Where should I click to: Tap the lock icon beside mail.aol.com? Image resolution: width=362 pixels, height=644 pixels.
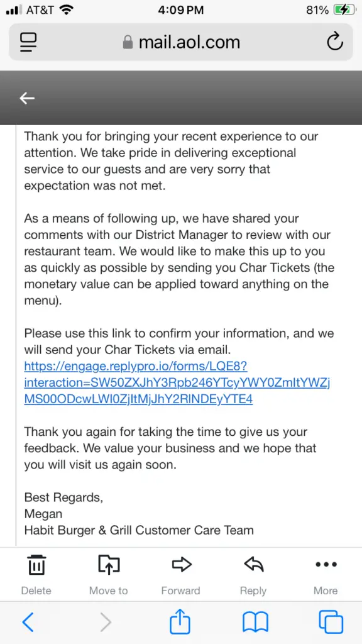click(x=128, y=42)
